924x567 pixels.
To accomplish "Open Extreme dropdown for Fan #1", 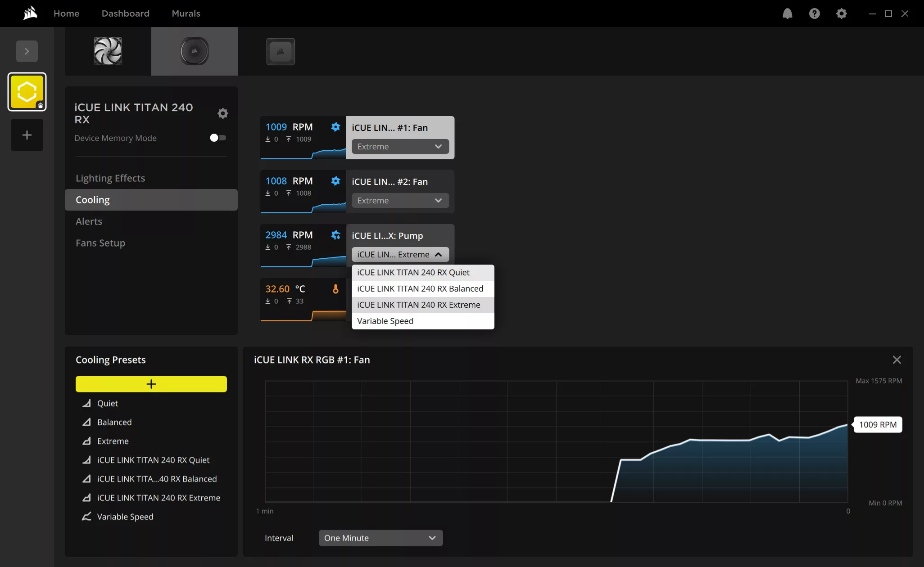I will [400, 147].
